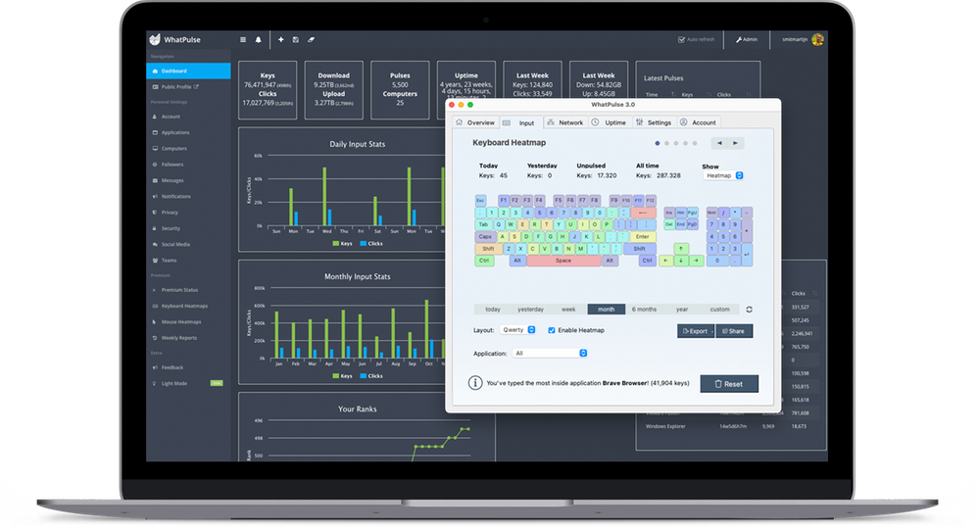
Task: Click the save disk icon in dashboard toolbar
Action: [296, 39]
